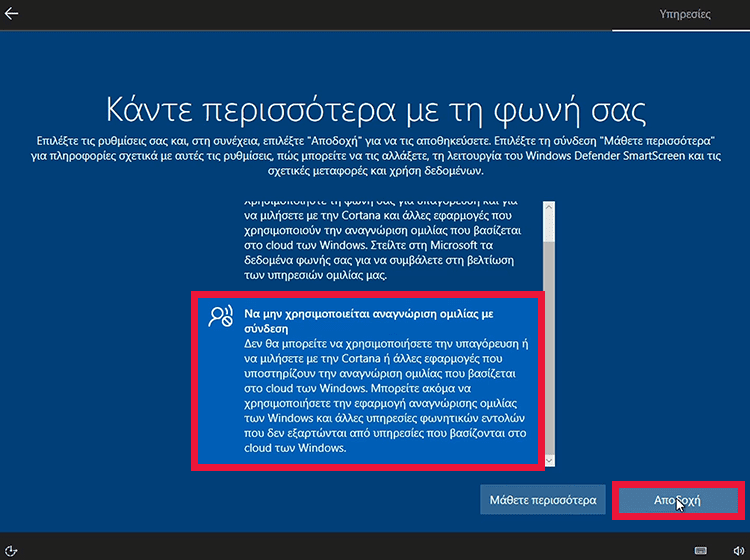Go back using the left arrow
750x560 pixels.
pos(11,13)
